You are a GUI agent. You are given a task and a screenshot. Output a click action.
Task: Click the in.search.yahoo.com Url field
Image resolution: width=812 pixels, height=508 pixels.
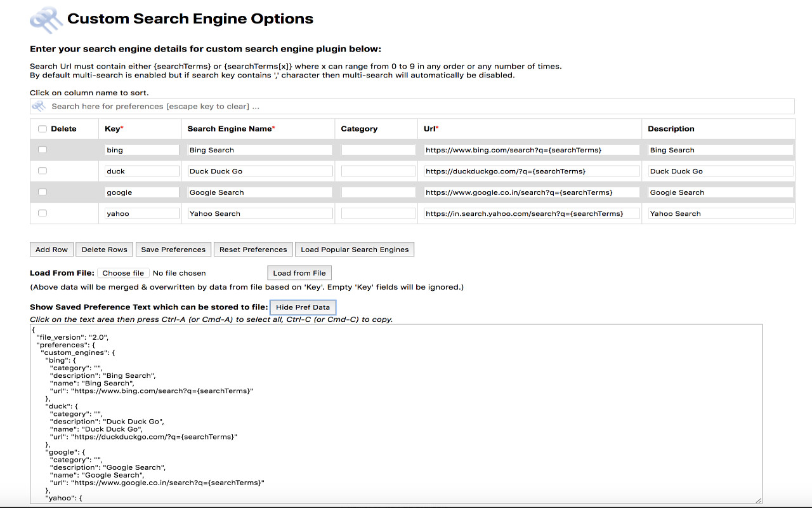click(x=532, y=213)
